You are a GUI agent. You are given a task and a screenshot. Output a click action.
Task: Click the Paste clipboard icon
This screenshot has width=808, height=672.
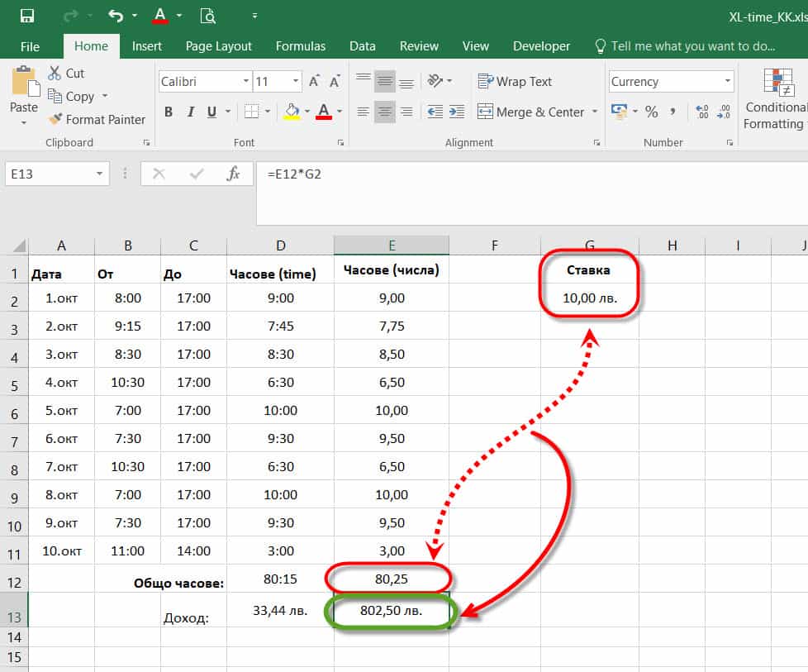[x=26, y=81]
